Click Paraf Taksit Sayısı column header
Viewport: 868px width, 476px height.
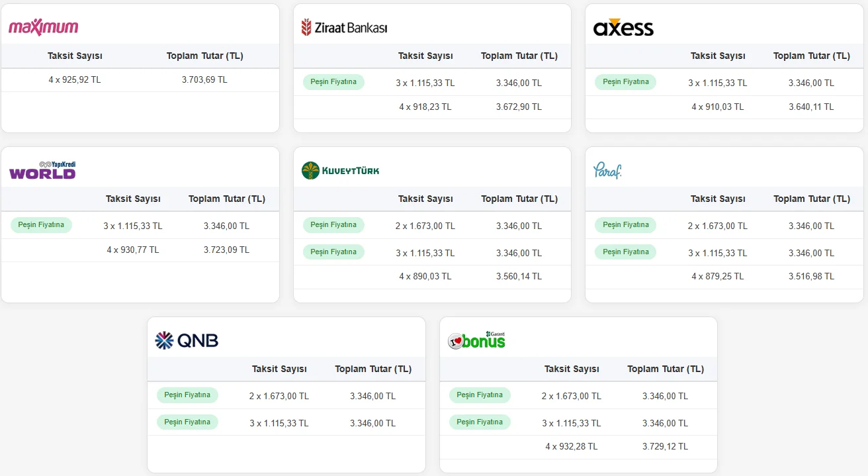click(718, 199)
